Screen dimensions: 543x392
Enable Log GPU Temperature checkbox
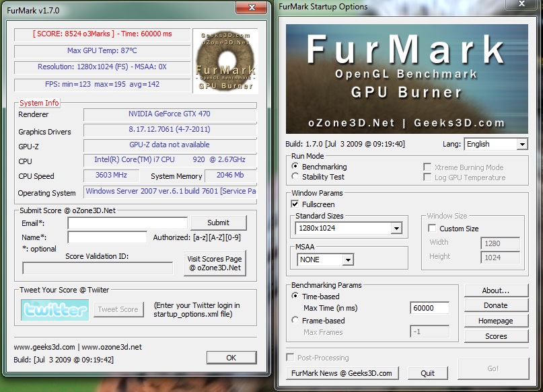tap(427, 177)
